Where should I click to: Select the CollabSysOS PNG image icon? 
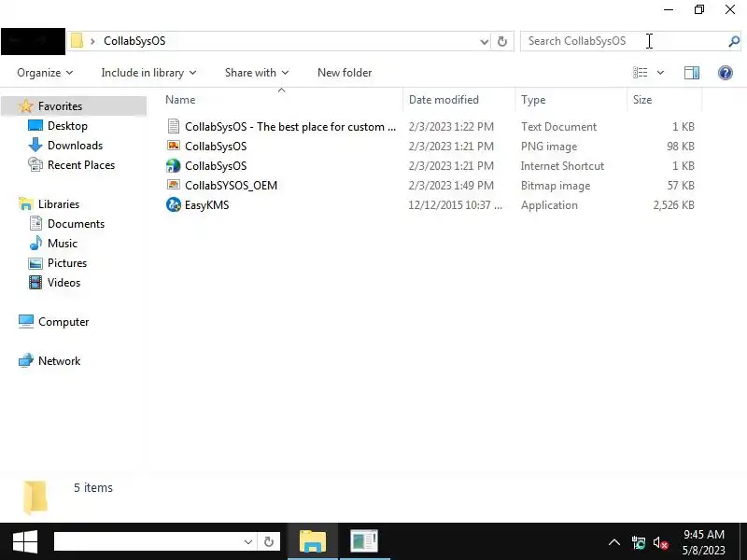[x=174, y=146]
